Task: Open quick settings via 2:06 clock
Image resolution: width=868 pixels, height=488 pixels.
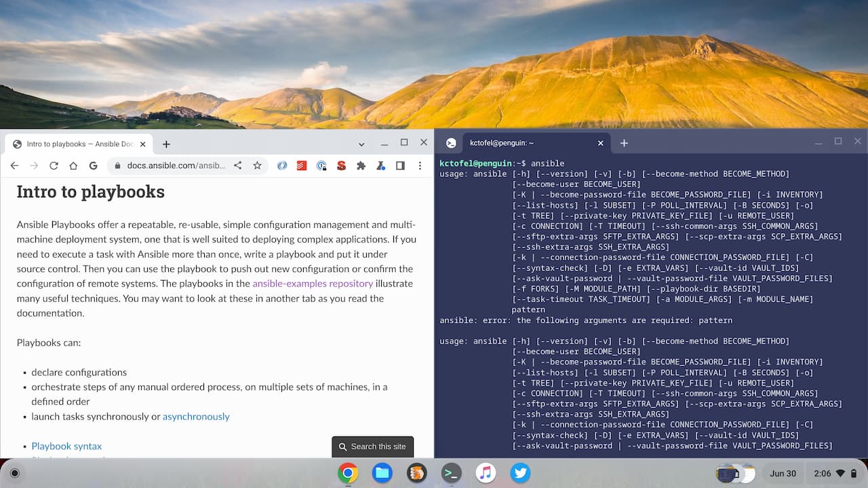Action: point(822,473)
